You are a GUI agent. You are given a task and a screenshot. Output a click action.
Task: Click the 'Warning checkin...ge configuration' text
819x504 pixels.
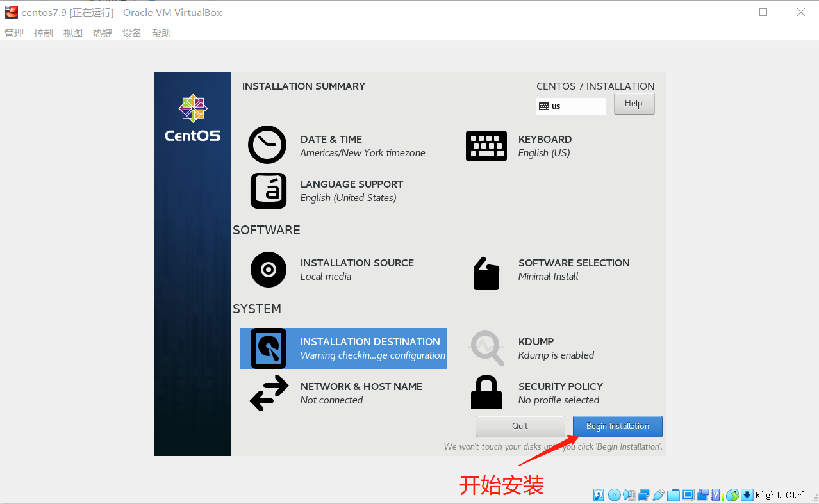[x=373, y=355]
